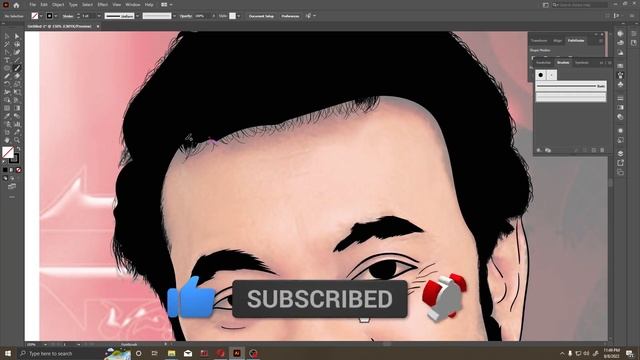Select the Direct Selection tool
The image size is (640, 360).
click(x=17, y=36)
